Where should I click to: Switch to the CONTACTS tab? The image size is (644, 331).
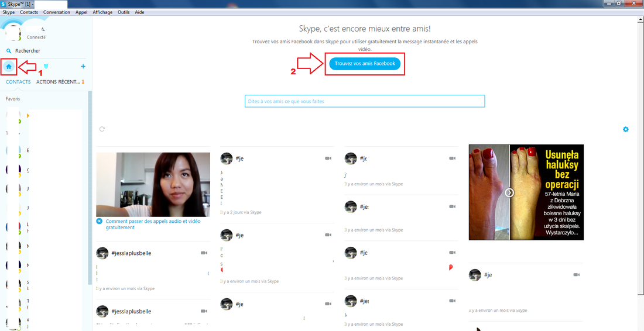(18, 82)
